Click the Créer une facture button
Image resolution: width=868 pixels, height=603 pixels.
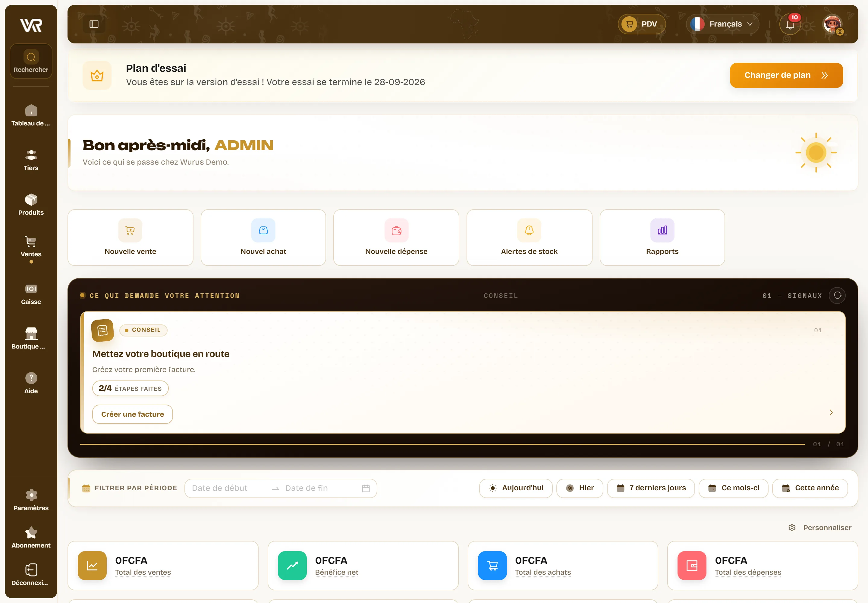tap(133, 415)
